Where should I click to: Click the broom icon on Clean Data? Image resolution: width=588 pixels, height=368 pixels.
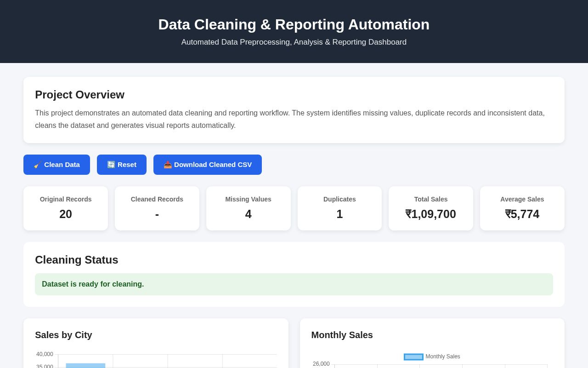pyautogui.click(x=38, y=165)
